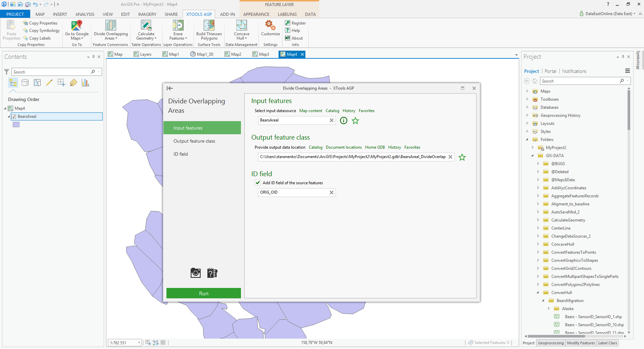The image size is (644, 349).
Task: List by Data Source icon
Action: point(25,83)
